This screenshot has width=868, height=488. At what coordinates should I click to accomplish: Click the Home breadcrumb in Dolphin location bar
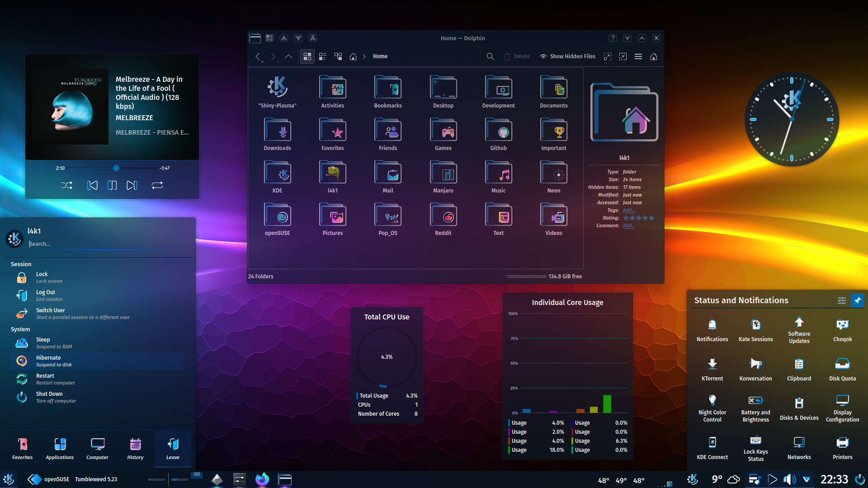click(380, 56)
